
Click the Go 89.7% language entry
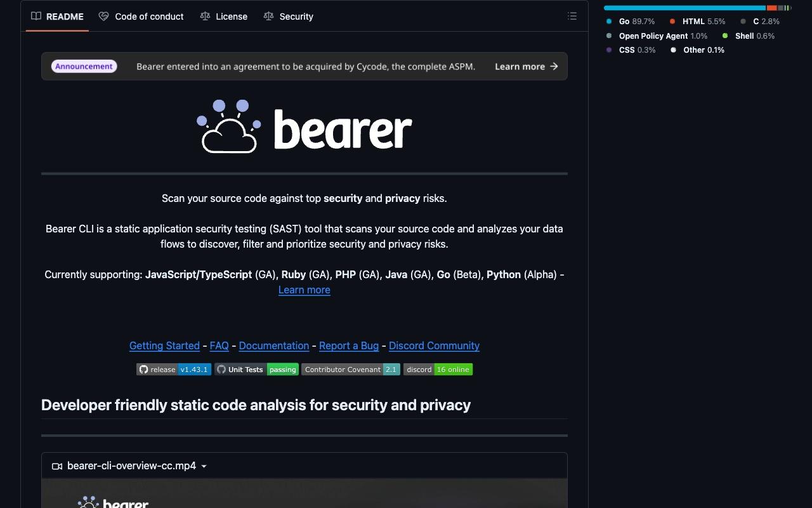click(x=630, y=22)
